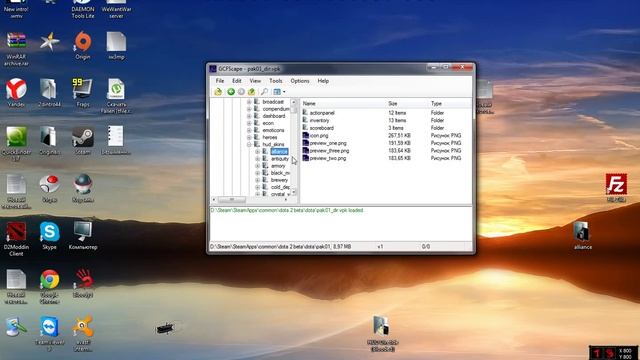The height and width of the screenshot is (360, 640).
Task: Click the GCFScape title bar app icon
Action: (x=213, y=69)
